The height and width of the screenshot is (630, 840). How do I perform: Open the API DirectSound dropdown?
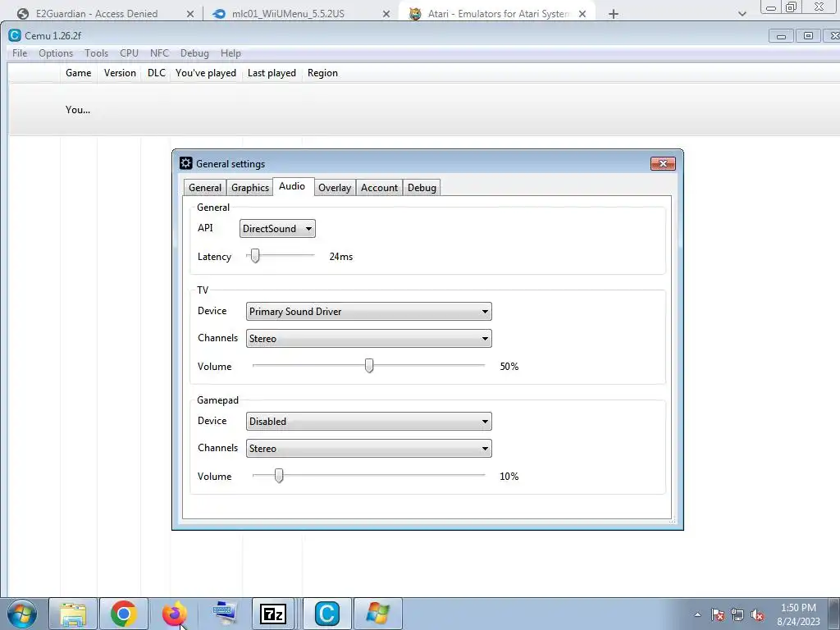[277, 228]
